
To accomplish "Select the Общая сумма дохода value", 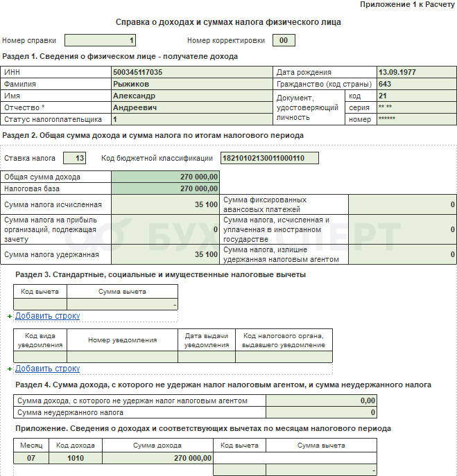I will (x=165, y=177).
